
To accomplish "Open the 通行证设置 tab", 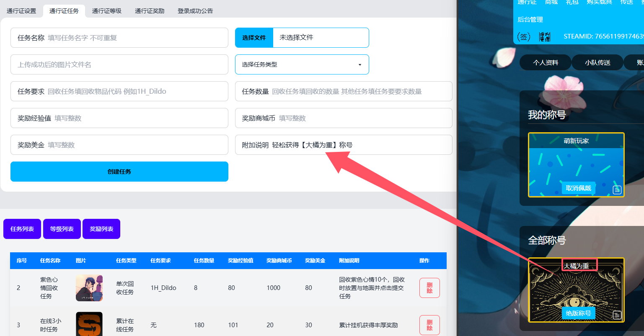I will (x=21, y=11).
